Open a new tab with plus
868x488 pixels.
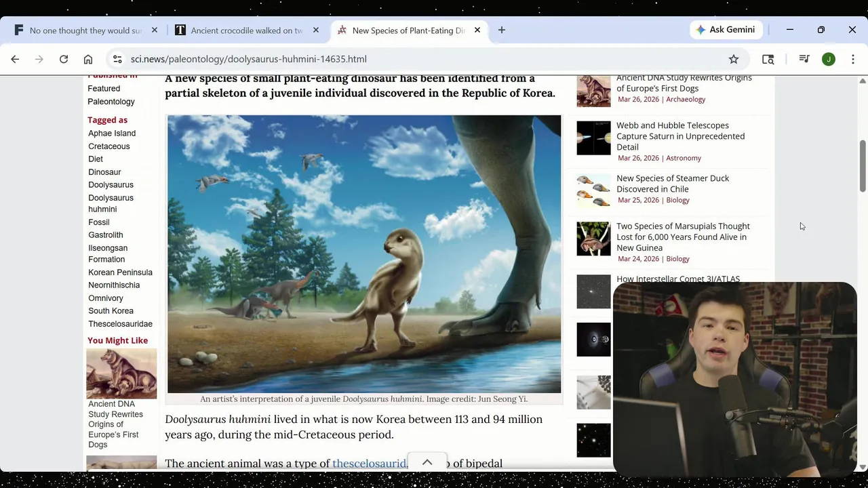tap(502, 30)
